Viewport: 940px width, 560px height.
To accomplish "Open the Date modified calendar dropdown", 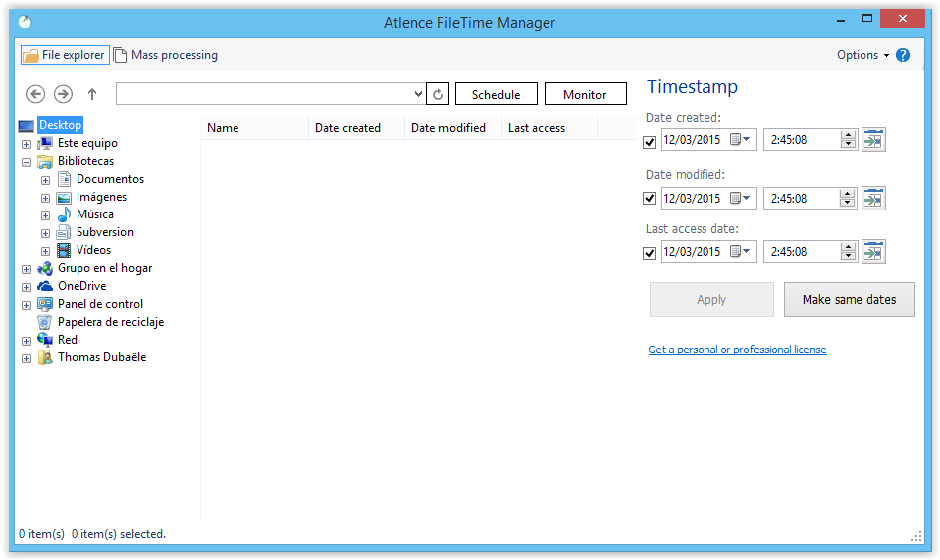I will tap(741, 198).
